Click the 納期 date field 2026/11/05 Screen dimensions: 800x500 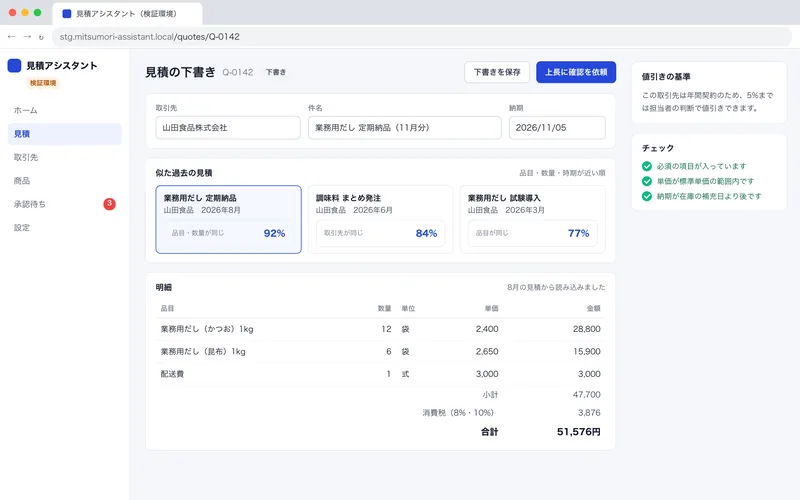click(x=557, y=128)
